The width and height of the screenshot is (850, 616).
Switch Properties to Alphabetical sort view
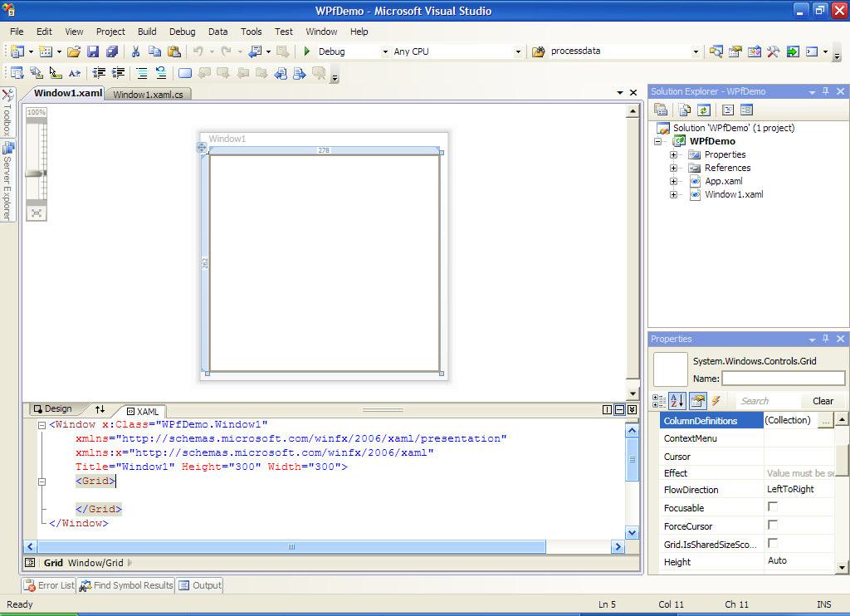click(677, 401)
